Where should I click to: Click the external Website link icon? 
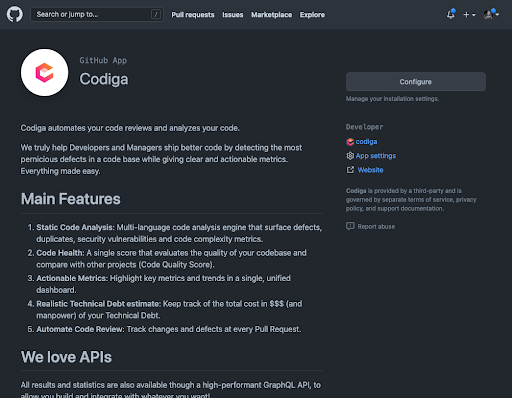pyautogui.click(x=350, y=170)
